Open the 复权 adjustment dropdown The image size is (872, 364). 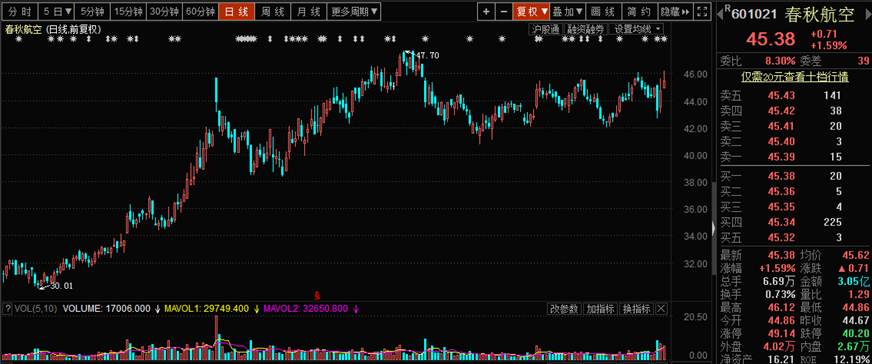point(531,11)
